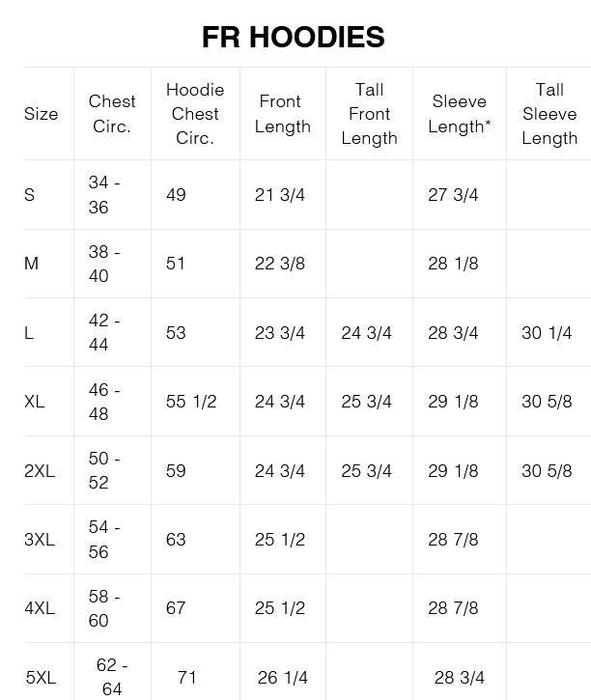Select the M size row label
This screenshot has width=591, height=700.
pyautogui.click(x=31, y=264)
